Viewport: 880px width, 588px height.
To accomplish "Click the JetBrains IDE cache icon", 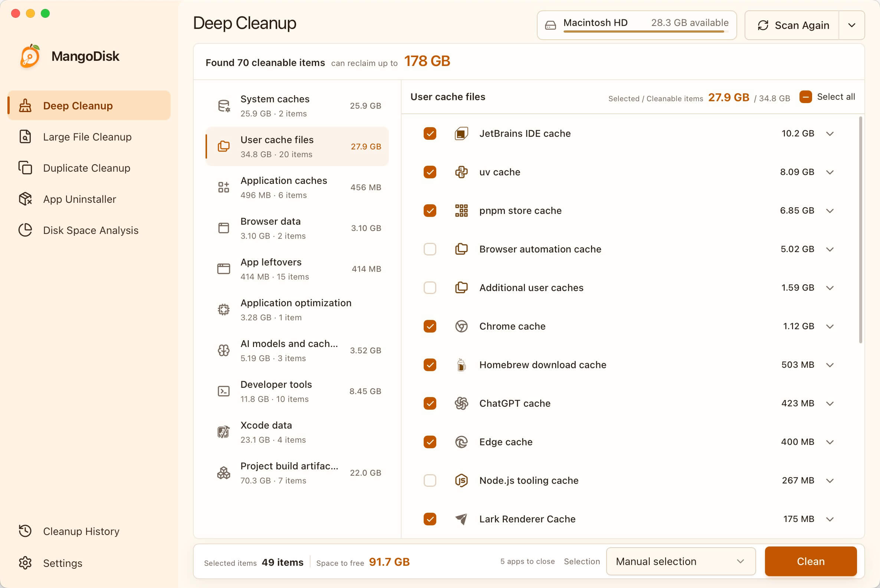I will click(462, 133).
